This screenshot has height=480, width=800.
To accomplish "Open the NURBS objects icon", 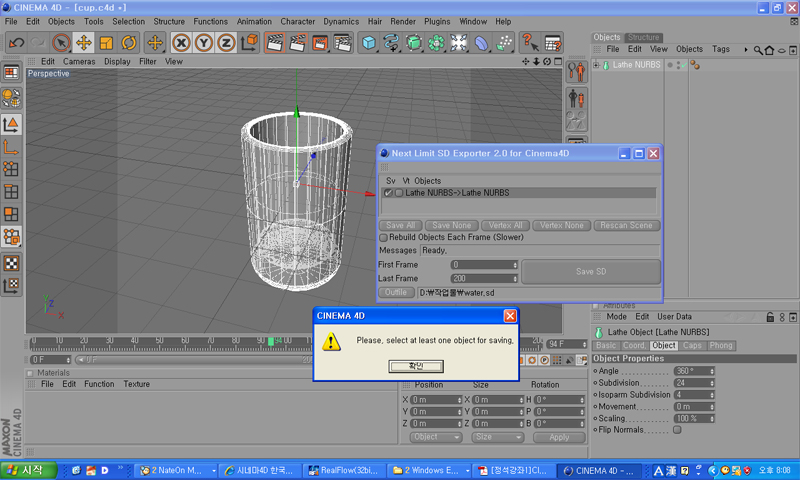I will [414, 43].
